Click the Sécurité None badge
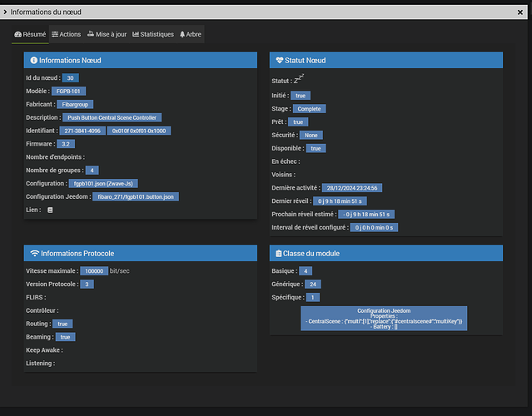 pyautogui.click(x=311, y=135)
